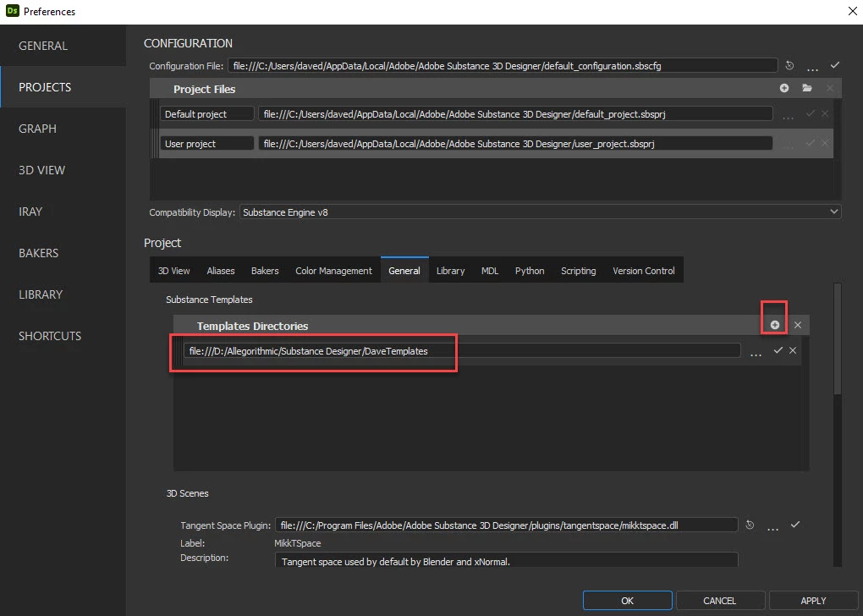863x616 pixels.
Task: Reset Tangent Space Plugin path
Action: 750,525
